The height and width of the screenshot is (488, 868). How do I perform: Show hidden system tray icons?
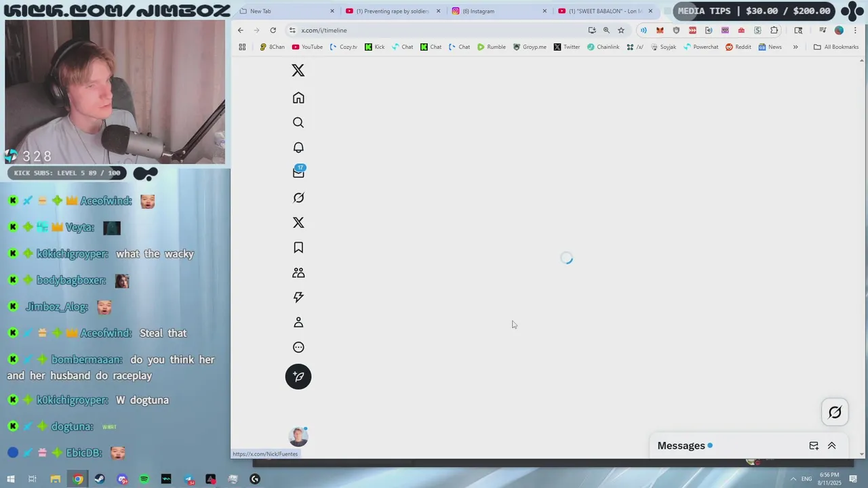coord(793,479)
